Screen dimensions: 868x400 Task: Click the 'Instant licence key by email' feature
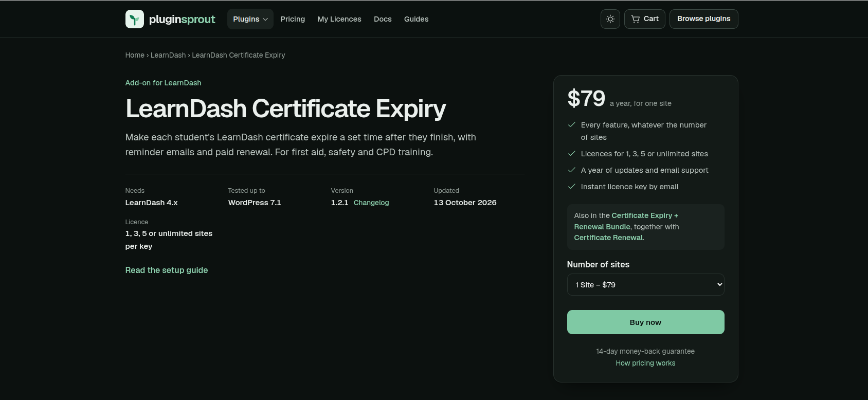[630, 187]
